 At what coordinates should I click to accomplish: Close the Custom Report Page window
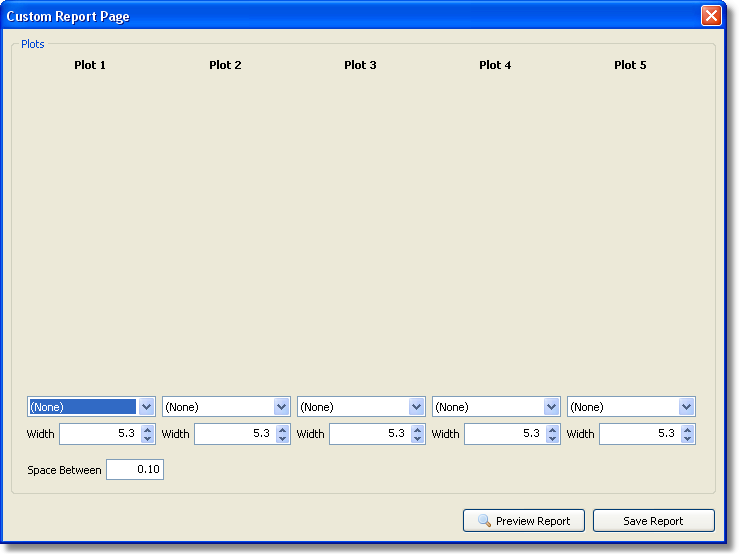coord(711,16)
